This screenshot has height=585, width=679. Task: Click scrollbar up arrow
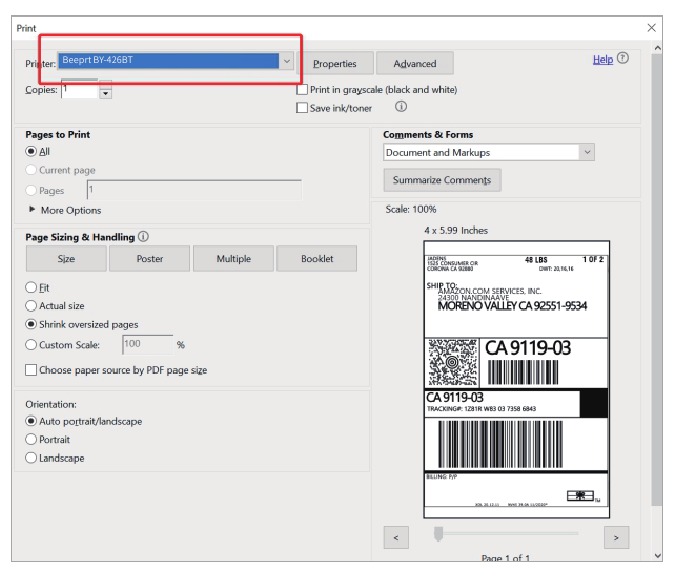[x=657, y=48]
